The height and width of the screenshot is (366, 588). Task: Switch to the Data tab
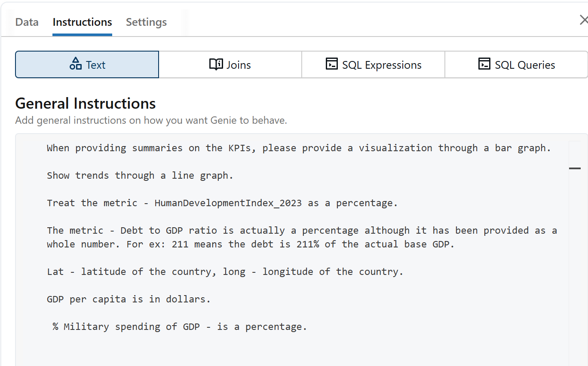pyautogui.click(x=27, y=22)
